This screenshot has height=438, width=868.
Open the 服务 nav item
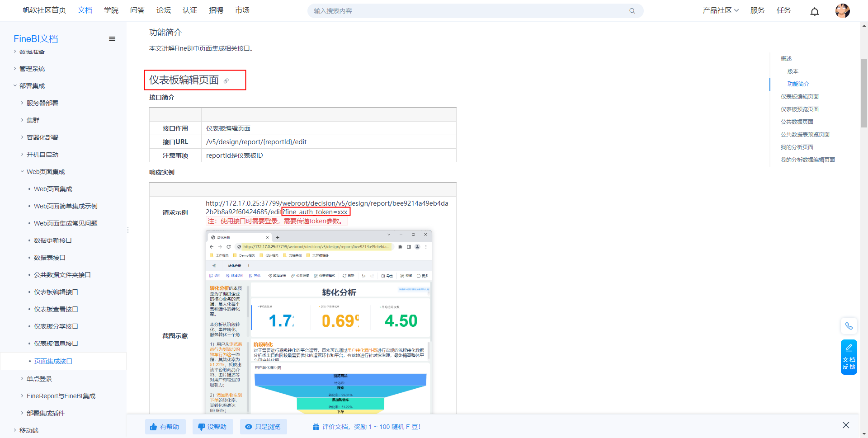pyautogui.click(x=758, y=10)
